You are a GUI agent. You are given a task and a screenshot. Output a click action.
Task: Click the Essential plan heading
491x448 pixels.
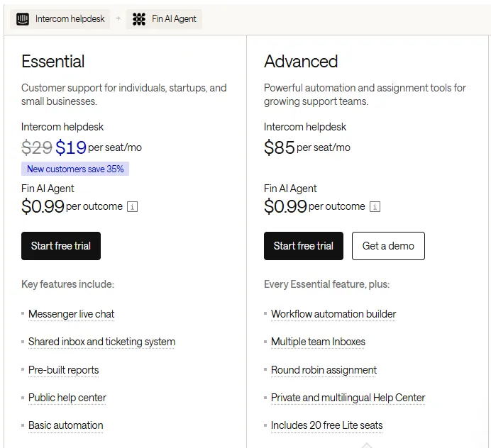click(x=53, y=62)
